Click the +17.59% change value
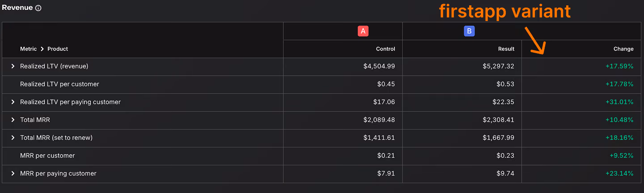The width and height of the screenshot is (644, 193). [619, 66]
